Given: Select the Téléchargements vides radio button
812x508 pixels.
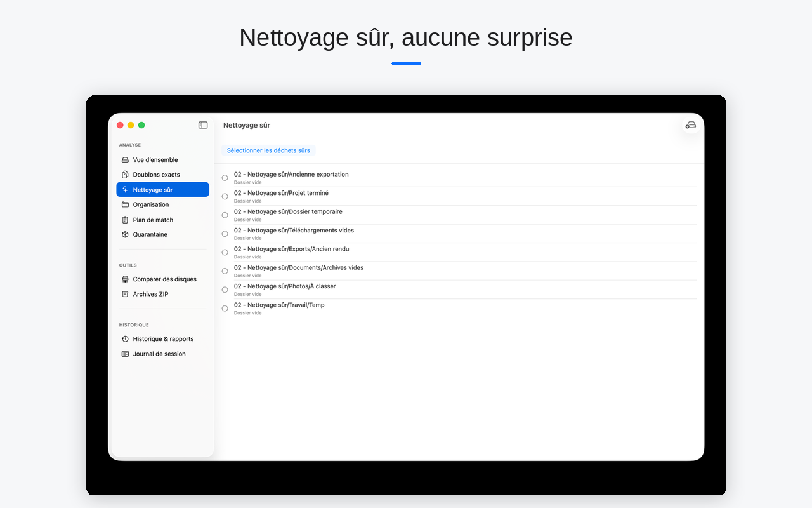Looking at the screenshot, I should [225, 234].
